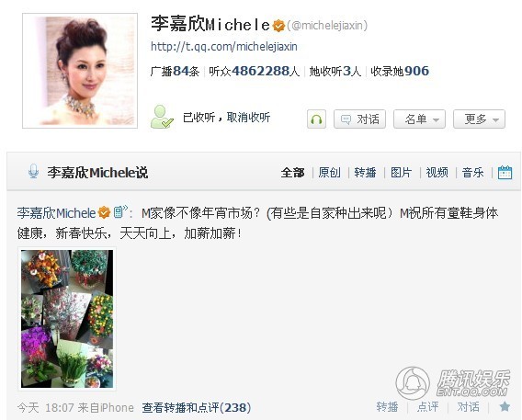Expand the 更多 dropdown
522x420 pixels.
(x=479, y=119)
